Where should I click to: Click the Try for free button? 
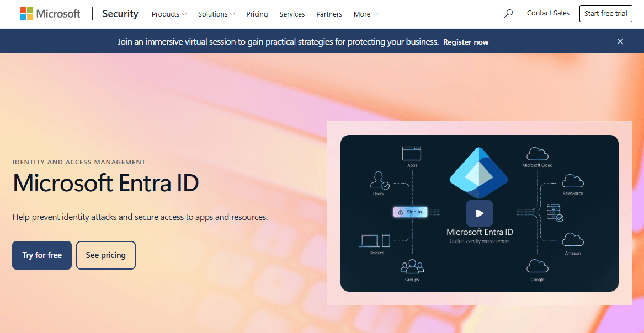click(x=42, y=255)
